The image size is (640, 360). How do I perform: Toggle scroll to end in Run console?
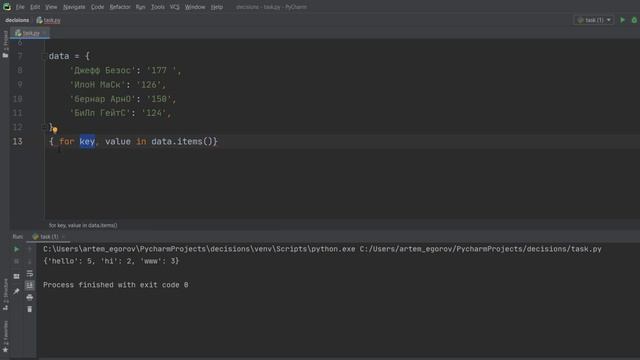point(29,285)
